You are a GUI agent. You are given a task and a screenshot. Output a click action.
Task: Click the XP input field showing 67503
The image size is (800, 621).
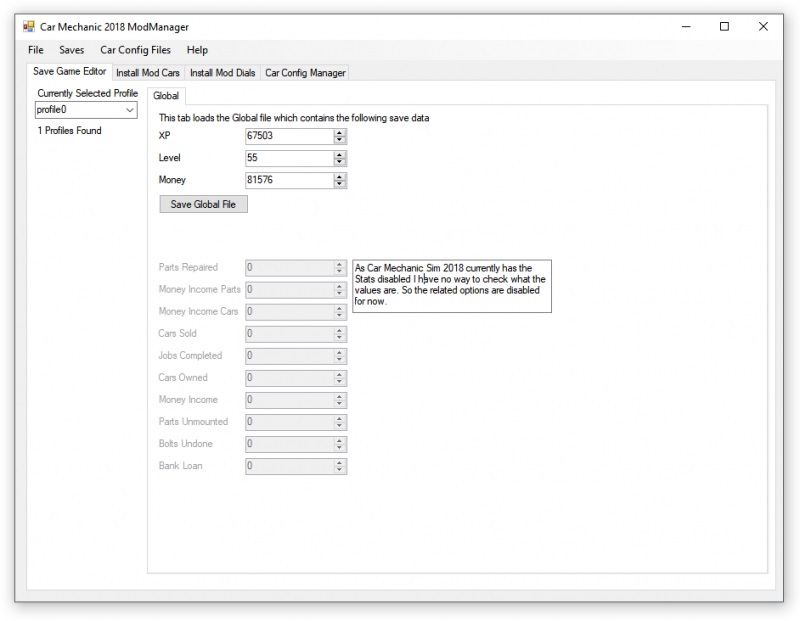tap(290, 136)
